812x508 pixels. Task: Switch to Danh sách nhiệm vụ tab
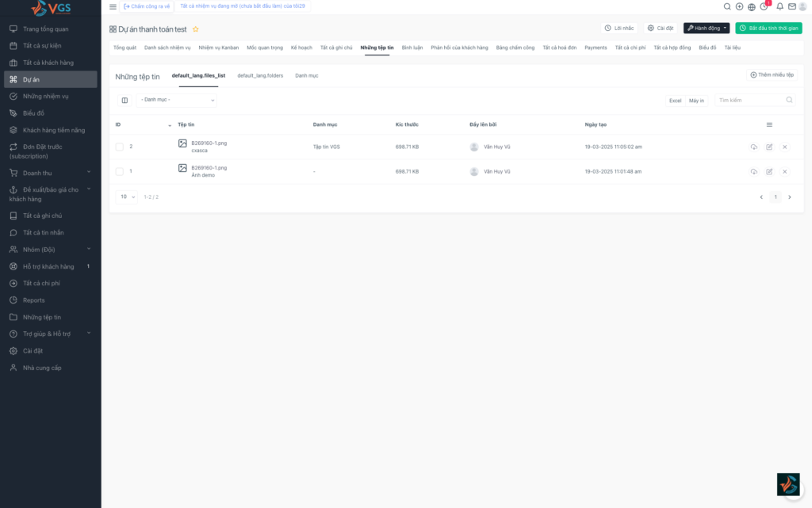(x=167, y=48)
